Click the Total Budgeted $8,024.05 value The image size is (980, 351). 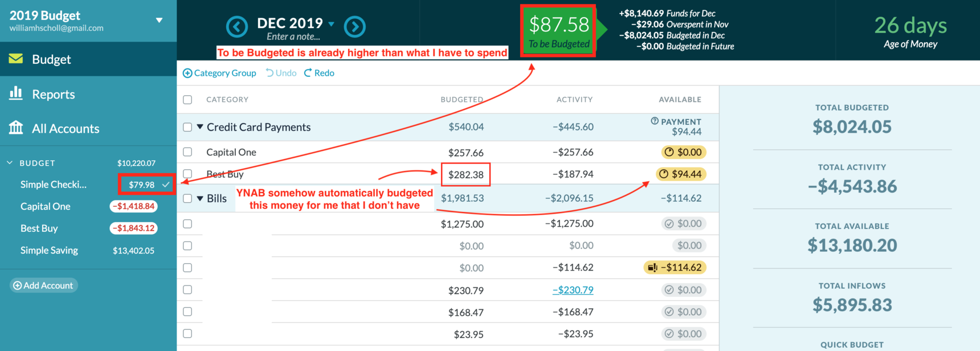pyautogui.click(x=852, y=126)
